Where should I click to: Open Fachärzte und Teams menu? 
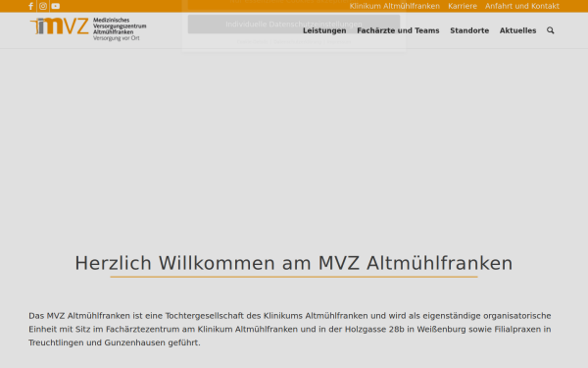(x=398, y=30)
